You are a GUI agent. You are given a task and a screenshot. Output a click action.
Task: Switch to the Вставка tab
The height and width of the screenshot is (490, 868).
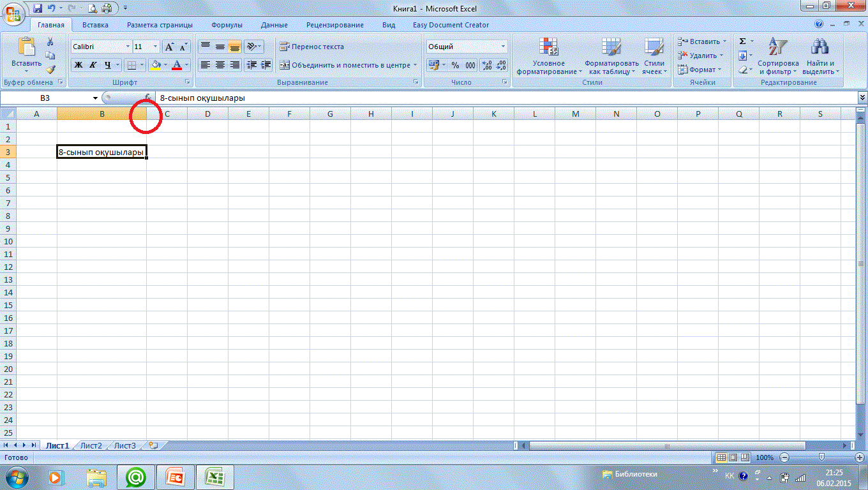[95, 25]
